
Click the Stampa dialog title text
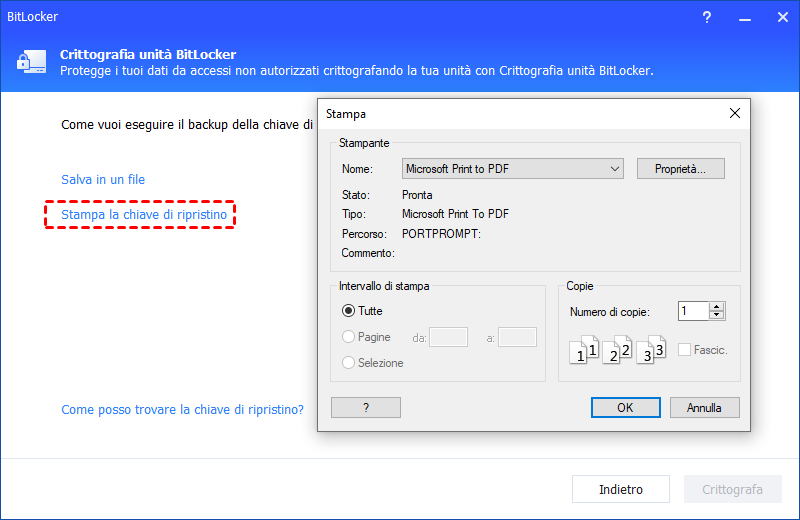(x=346, y=114)
